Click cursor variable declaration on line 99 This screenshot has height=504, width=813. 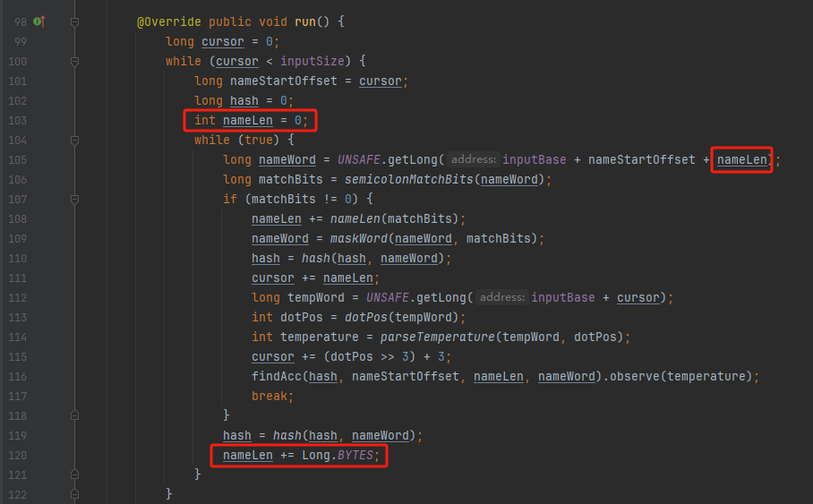tap(222, 41)
